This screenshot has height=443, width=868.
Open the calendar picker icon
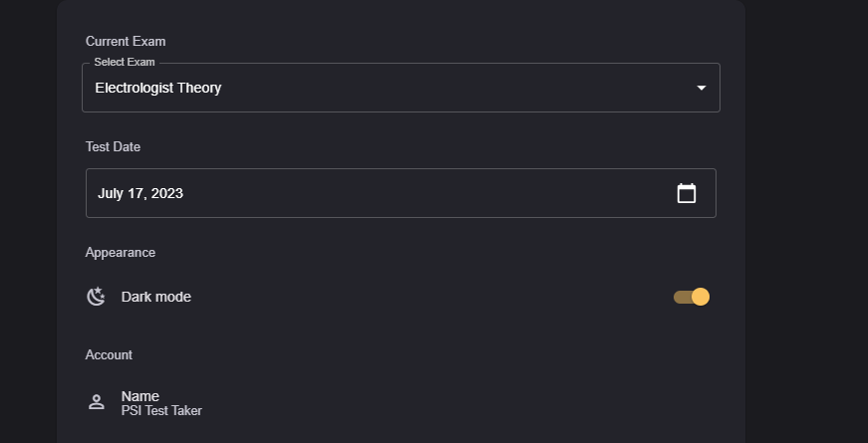686,193
